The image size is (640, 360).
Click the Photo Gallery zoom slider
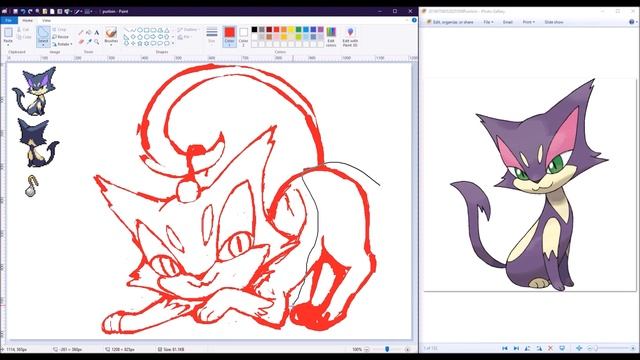point(596,348)
